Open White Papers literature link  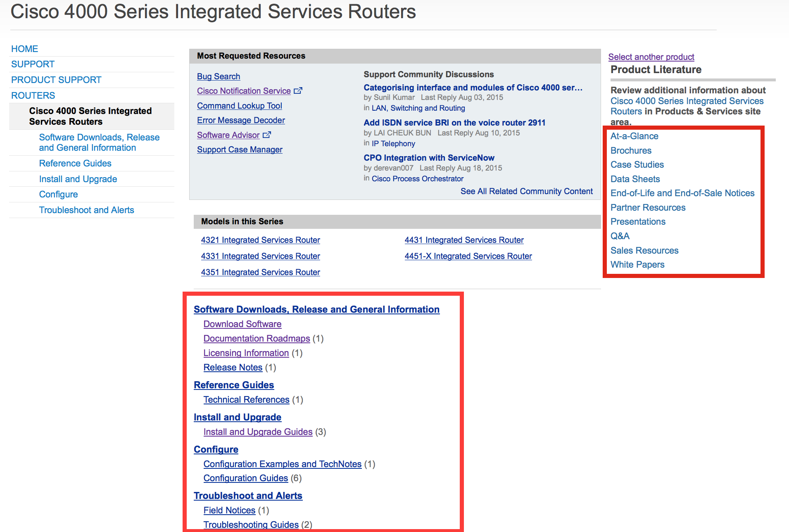pyautogui.click(x=637, y=265)
